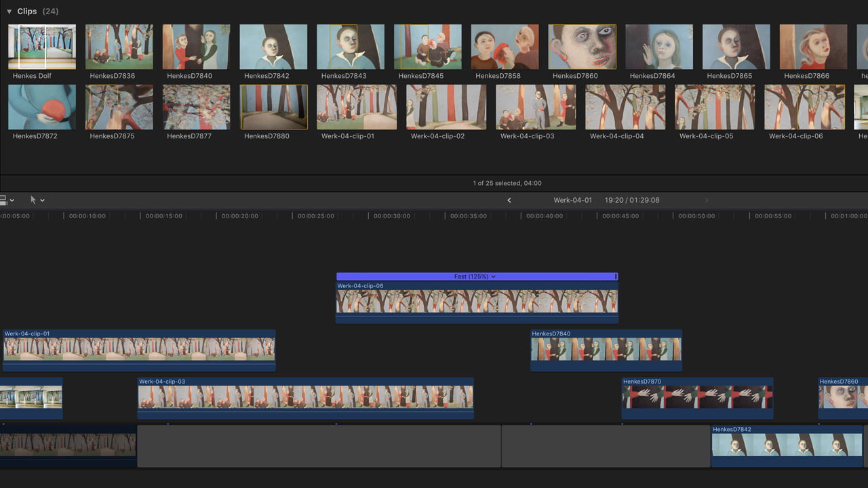The image size is (868, 488).
Task: Click the retime handle ending the Fast bar
Action: (616, 277)
